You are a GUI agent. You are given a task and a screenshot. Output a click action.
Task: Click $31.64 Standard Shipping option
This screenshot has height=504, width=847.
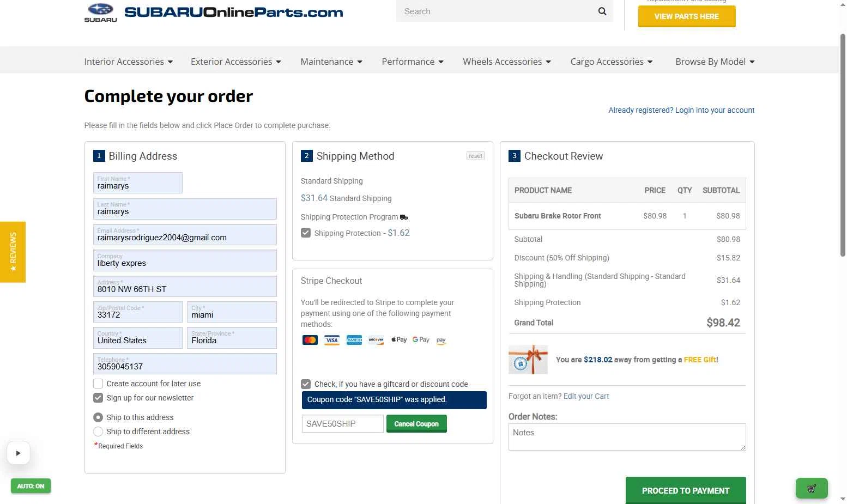[346, 198]
